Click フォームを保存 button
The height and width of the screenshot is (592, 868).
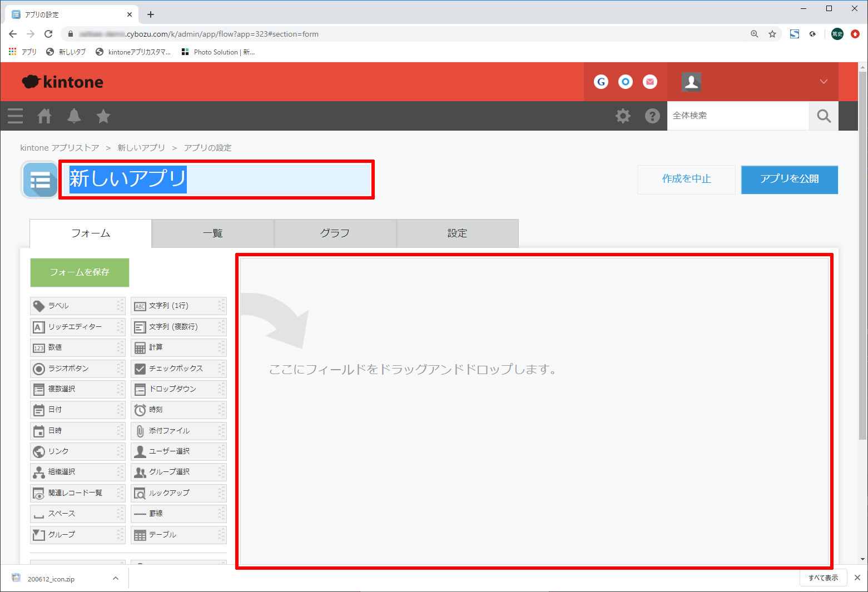point(80,272)
